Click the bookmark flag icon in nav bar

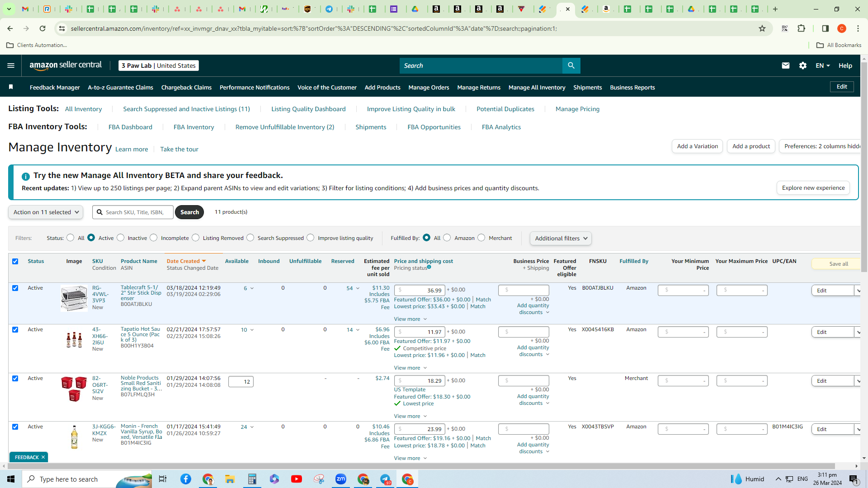coord(11,87)
